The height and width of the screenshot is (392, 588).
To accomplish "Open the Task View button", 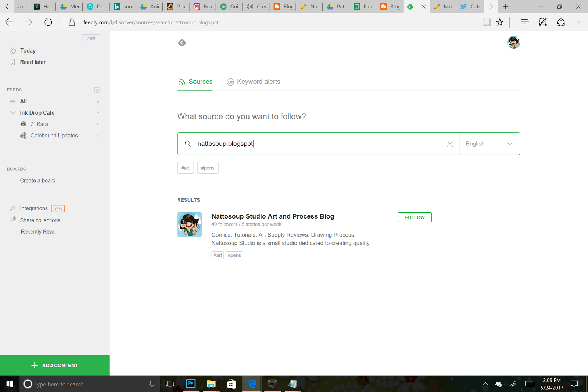I will tap(170, 384).
